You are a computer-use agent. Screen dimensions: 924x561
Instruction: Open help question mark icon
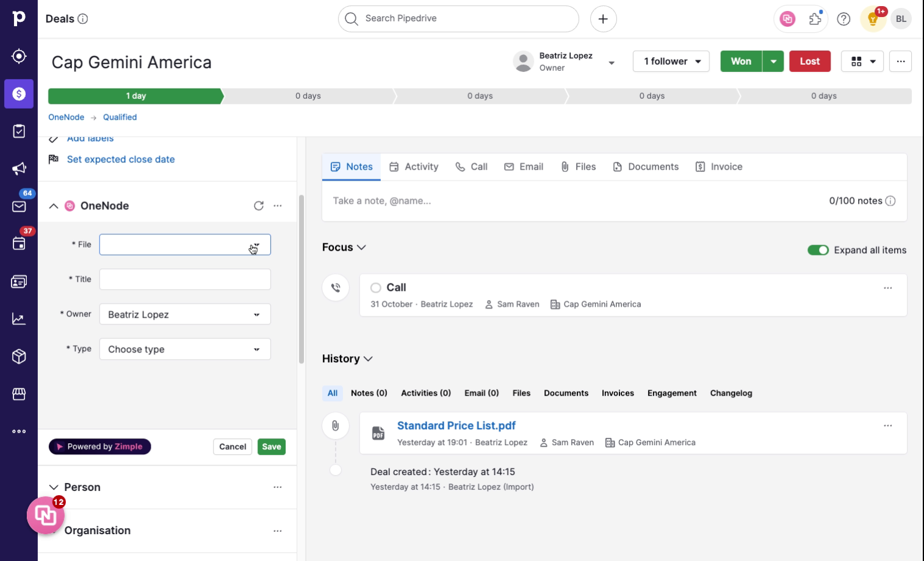pos(843,19)
